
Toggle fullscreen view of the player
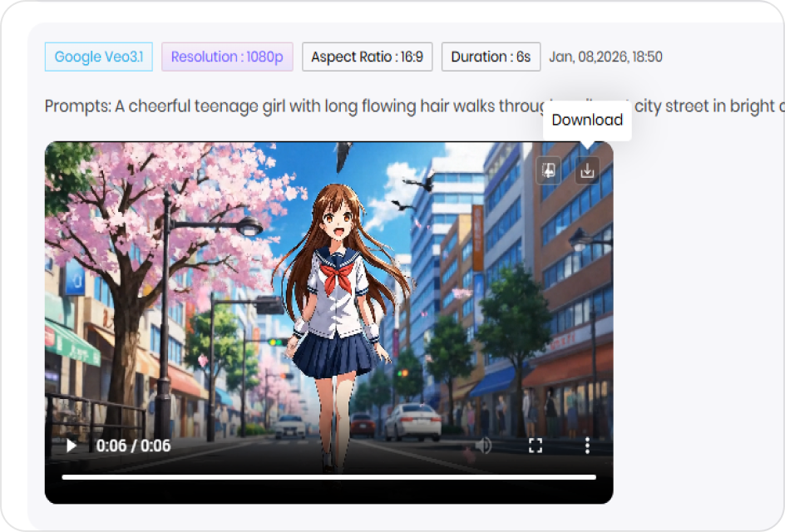coord(536,446)
